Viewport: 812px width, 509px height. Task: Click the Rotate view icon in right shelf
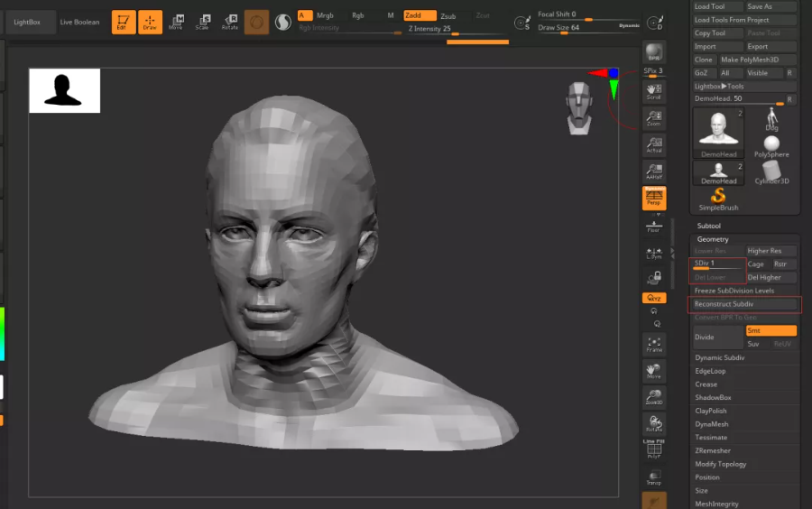tap(654, 424)
